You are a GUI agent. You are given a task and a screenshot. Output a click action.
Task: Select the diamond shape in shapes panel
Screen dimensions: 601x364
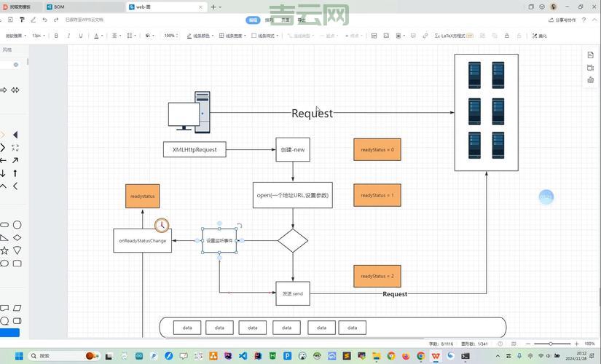[x=17, y=238]
